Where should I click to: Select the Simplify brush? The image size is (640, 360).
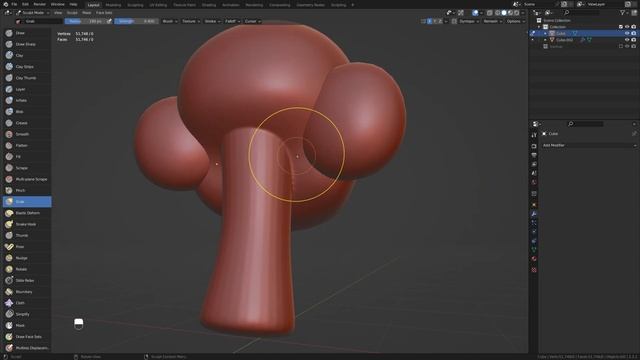(27, 314)
